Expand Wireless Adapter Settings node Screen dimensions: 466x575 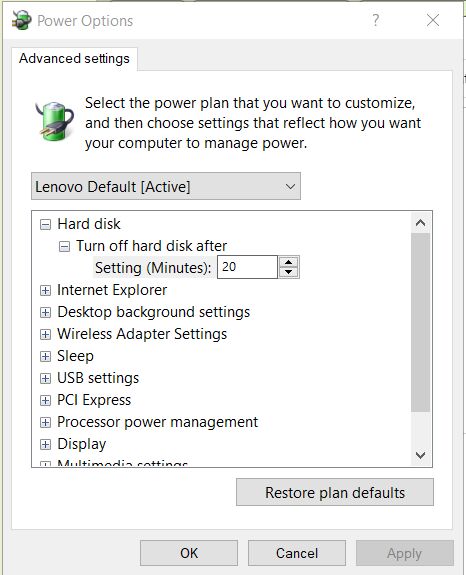coord(45,334)
